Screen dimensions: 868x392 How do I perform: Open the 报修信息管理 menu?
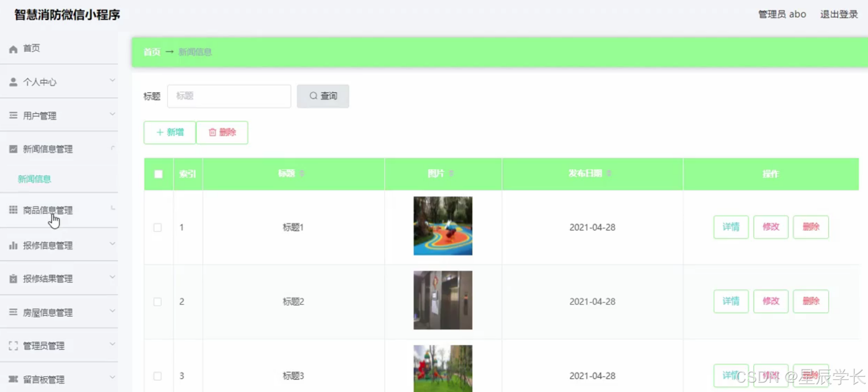[59, 245]
